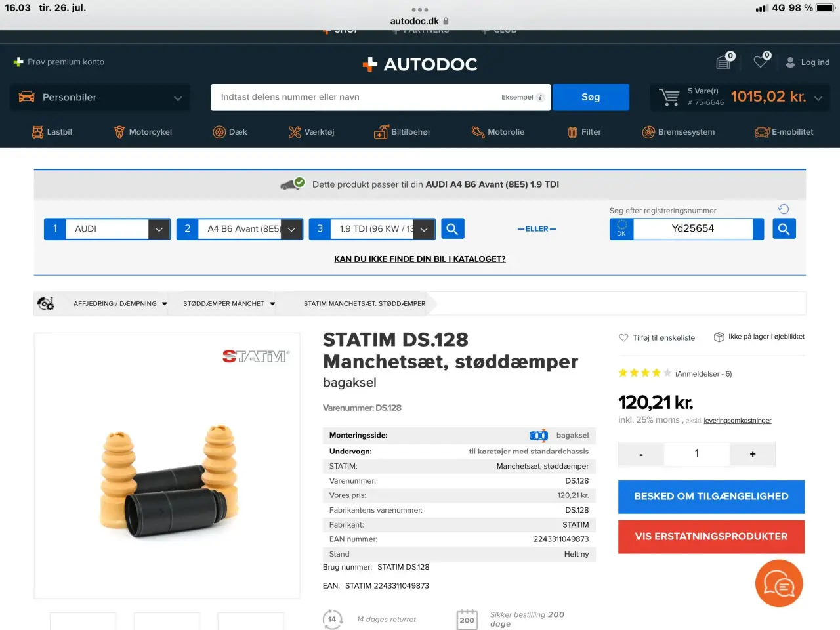Click the Prøv premium konto plus icon
Image resolution: width=840 pixels, height=630 pixels.
pos(18,62)
